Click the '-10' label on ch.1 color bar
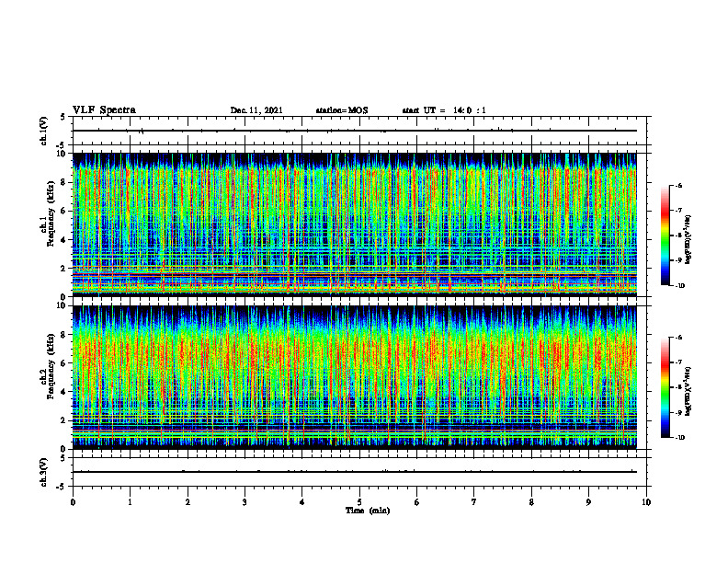The height and width of the screenshot is (563, 728). tap(680, 286)
